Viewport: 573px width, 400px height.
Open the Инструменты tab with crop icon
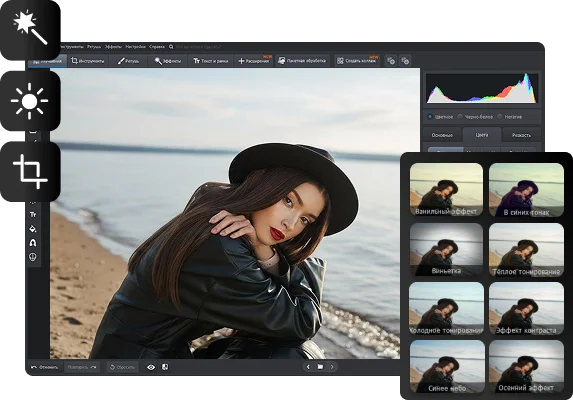point(88,61)
